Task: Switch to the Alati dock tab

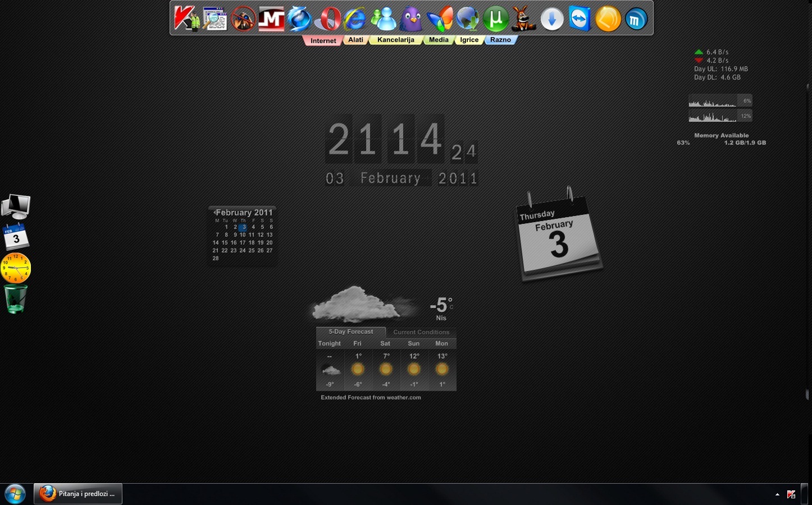Action: [355, 40]
